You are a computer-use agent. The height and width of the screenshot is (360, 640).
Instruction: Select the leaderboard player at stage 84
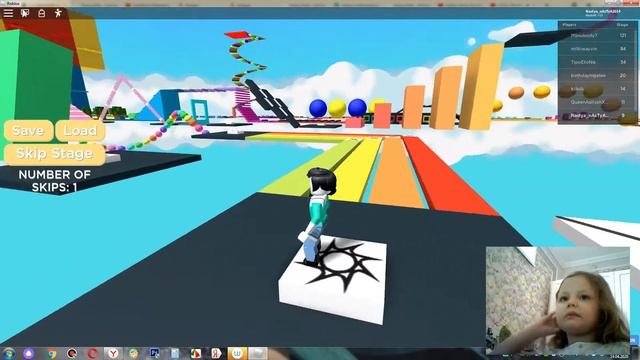pyautogui.click(x=597, y=49)
